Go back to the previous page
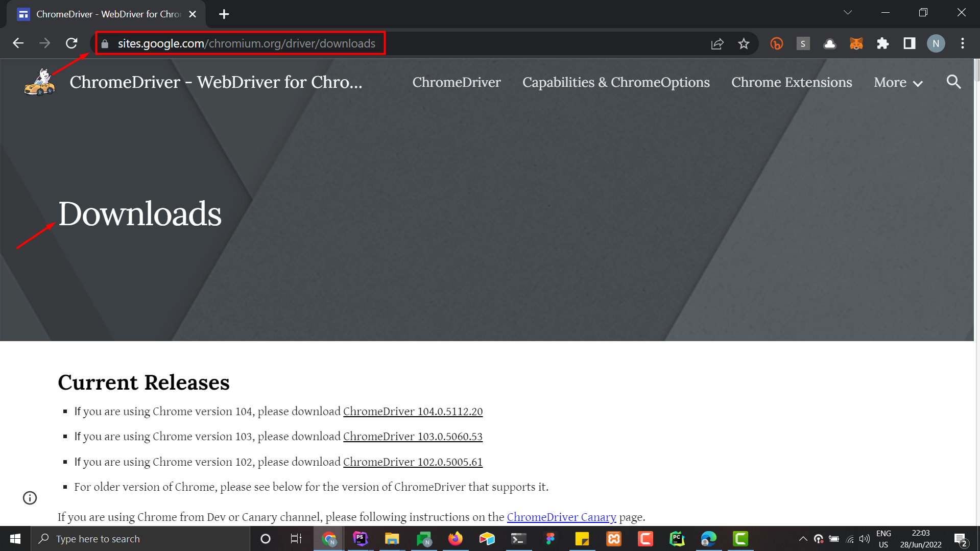Image resolution: width=980 pixels, height=551 pixels. (18, 43)
